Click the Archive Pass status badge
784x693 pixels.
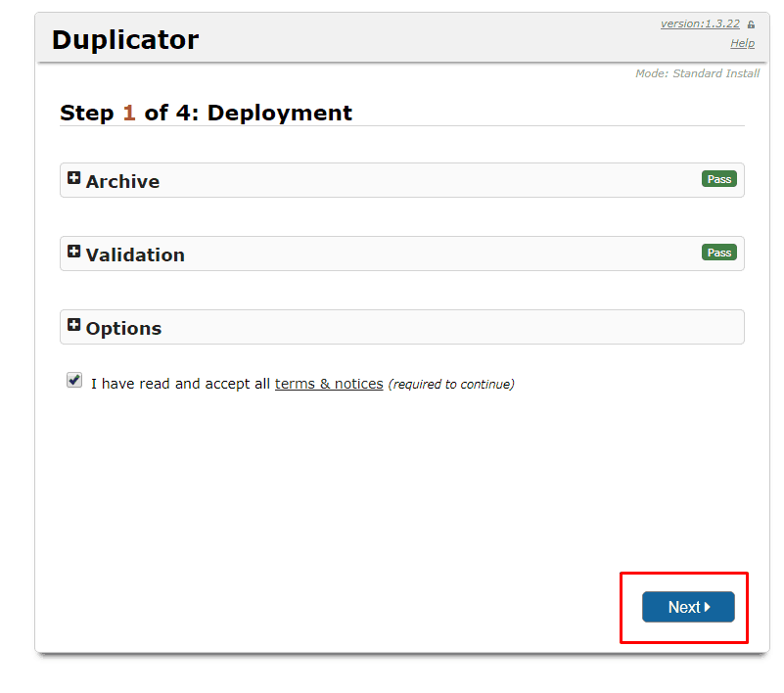(x=719, y=179)
